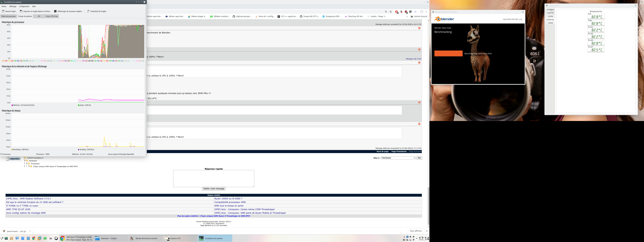
Task: Open the digikam/projec... GitHub bookmark
Action: (x=242, y=17)
